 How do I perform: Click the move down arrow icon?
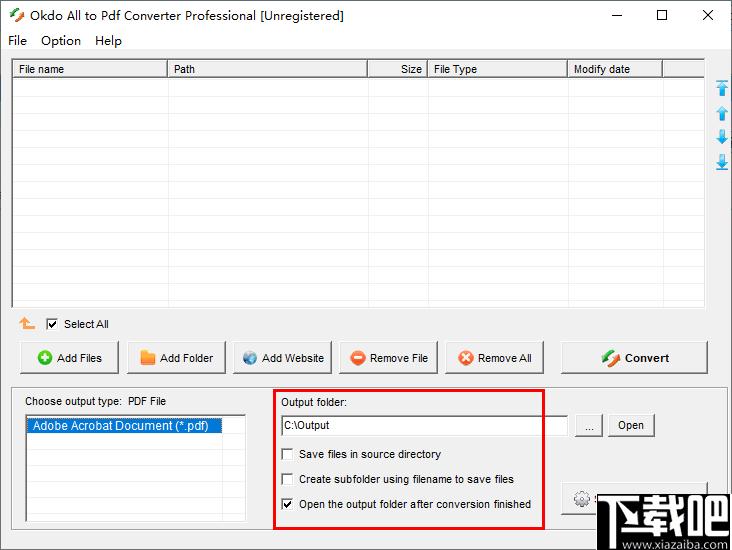pos(722,137)
